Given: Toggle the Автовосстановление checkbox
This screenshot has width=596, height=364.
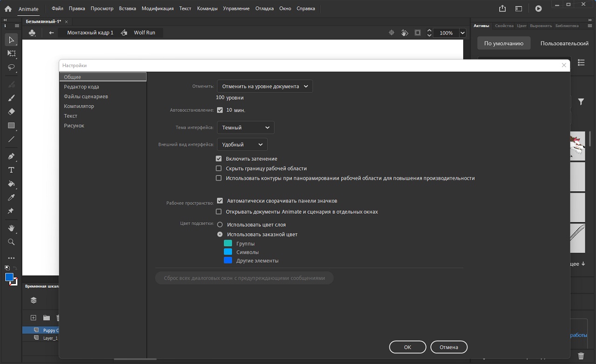Looking at the screenshot, I should tap(220, 110).
